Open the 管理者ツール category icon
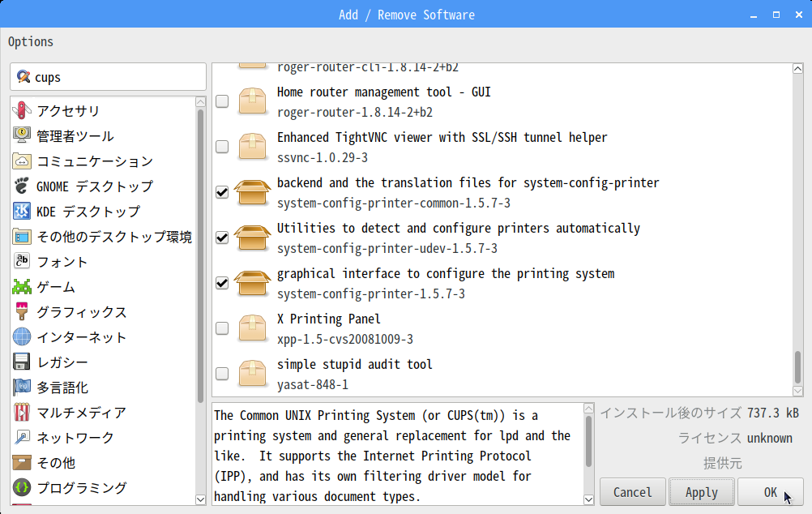Image resolution: width=812 pixels, height=514 pixels. point(22,135)
